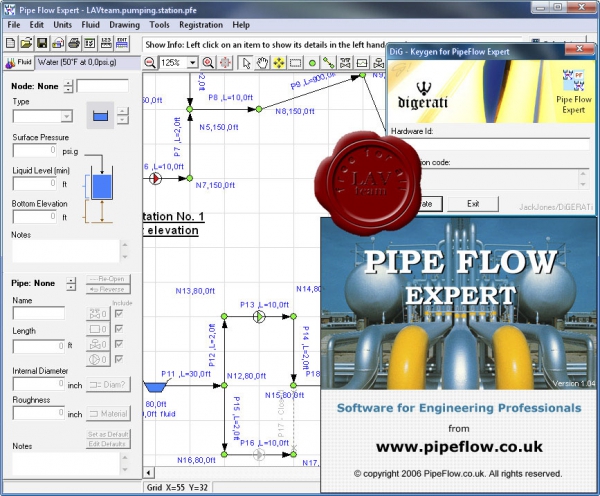Zoom in with the plus magnifier icon
600x496 pixels.
click(209, 63)
